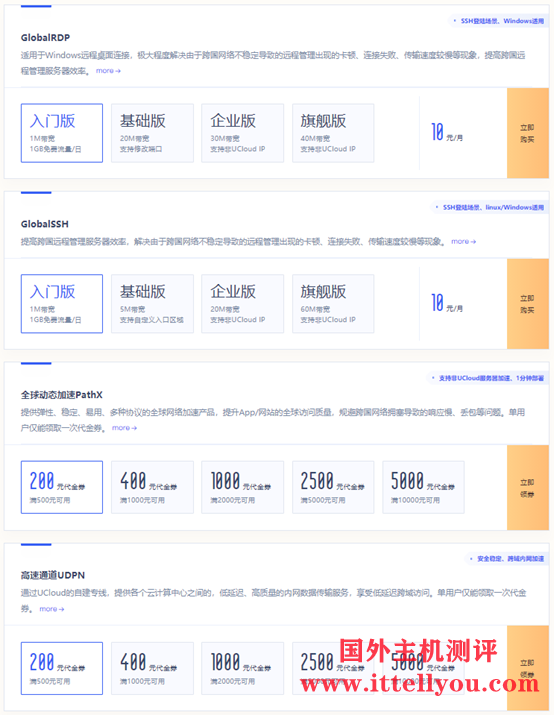Viewport: 554px width, 715px height.
Task: Click 立即购买 button in GlobalSSH section
Action: coord(528,304)
